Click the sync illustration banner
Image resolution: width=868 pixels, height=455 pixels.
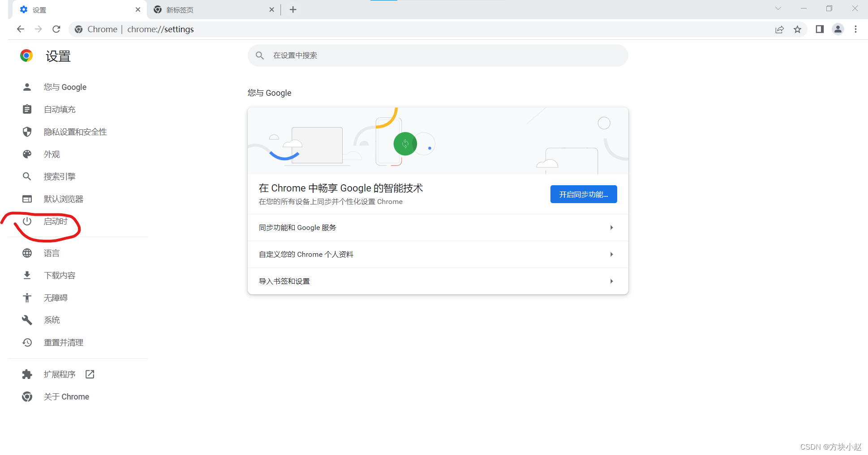[438, 140]
